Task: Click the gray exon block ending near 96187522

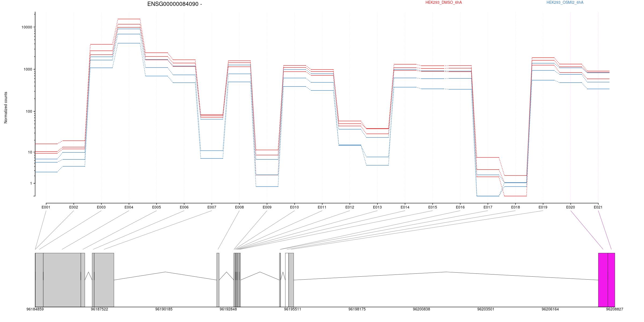Action: [104, 280]
